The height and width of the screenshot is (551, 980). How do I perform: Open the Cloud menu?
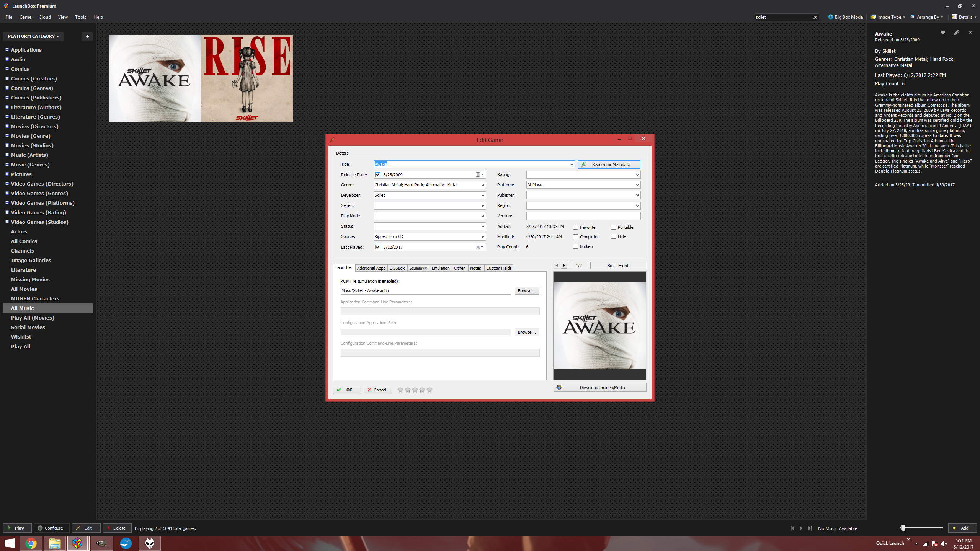45,17
